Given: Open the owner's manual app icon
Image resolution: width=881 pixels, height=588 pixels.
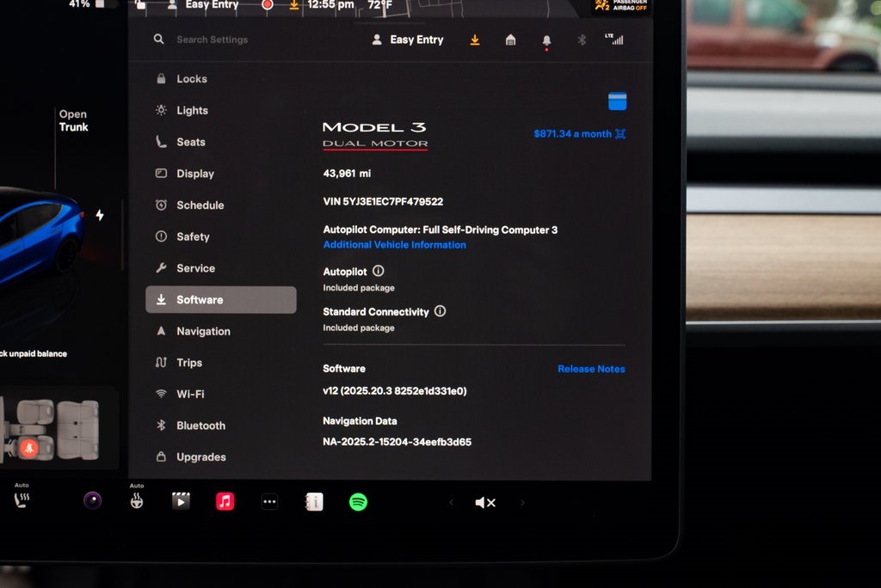Looking at the screenshot, I should click(x=314, y=502).
